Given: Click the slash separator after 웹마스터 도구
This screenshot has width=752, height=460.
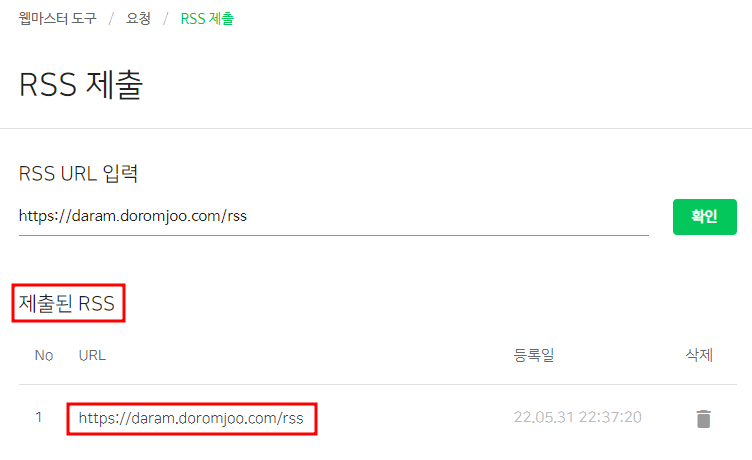Looking at the screenshot, I should click(111, 19).
